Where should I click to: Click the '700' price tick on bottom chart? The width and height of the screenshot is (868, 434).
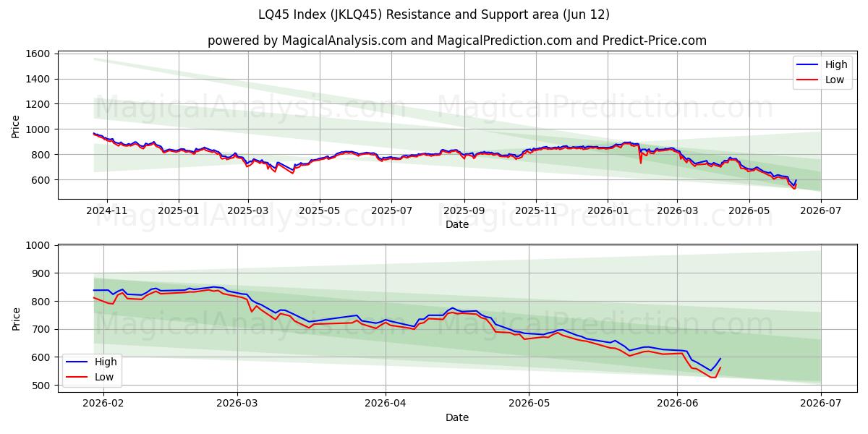[x=41, y=330]
